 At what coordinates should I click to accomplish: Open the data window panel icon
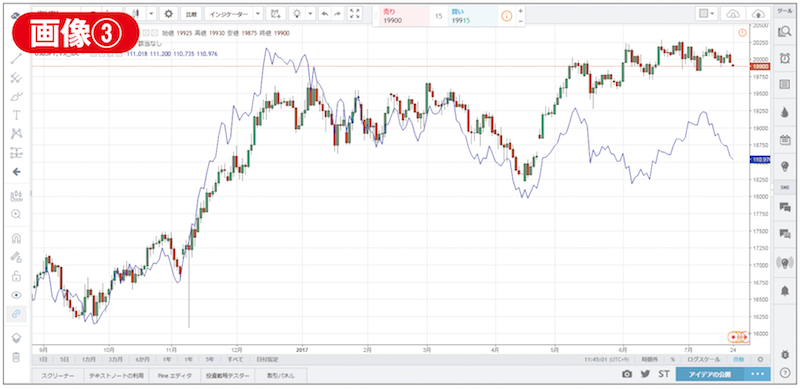pos(785,85)
